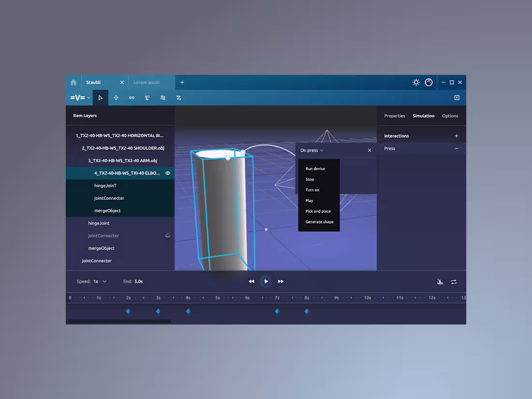Select the keyframe marker near 2s
Viewport: 532px width, 399px height.
128,311
